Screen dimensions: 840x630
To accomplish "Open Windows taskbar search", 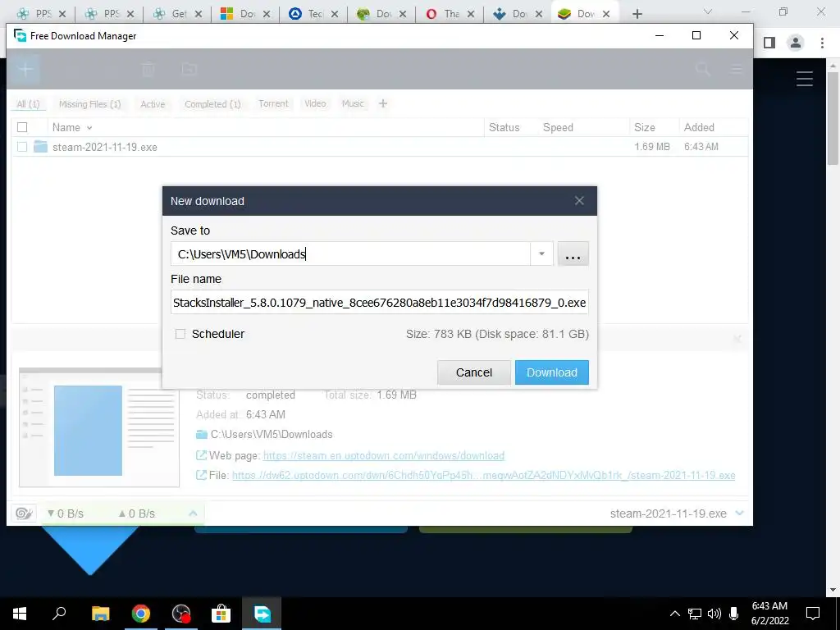I will point(59,614).
